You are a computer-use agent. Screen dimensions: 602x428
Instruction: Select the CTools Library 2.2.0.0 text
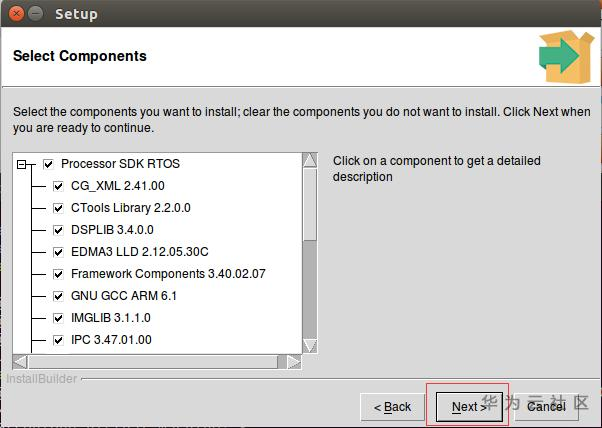tap(131, 208)
